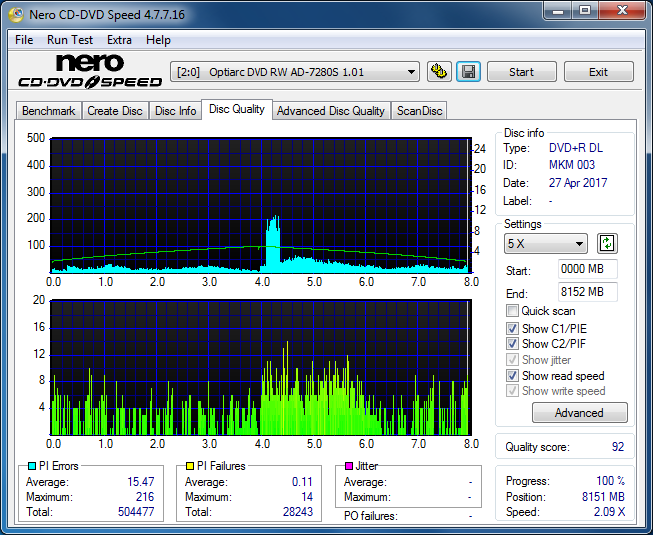Close the Nero CD-DVD Speed window
653x535 pixels.
click(x=623, y=11)
